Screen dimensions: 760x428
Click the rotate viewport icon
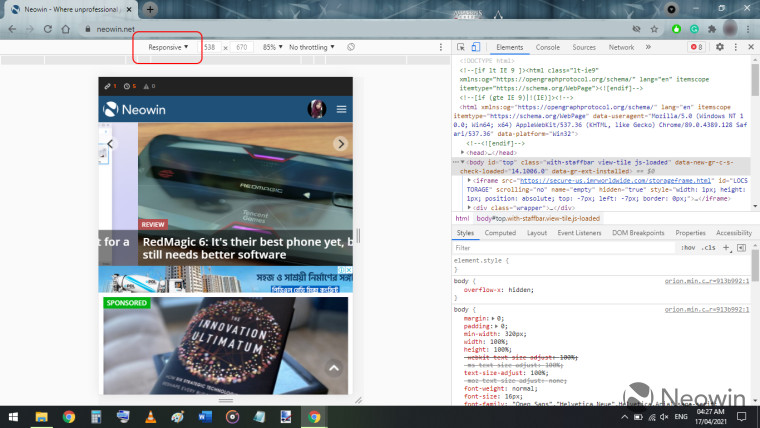click(351, 47)
